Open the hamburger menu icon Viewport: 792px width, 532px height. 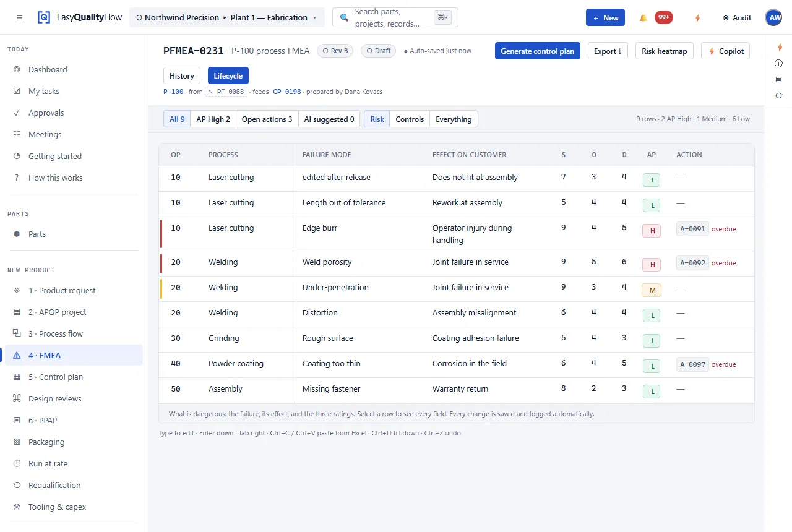tap(20, 18)
